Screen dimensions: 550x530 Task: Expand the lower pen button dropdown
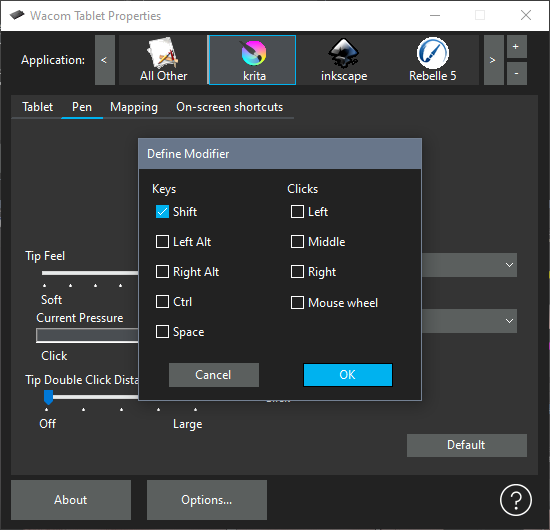[x=469, y=321]
